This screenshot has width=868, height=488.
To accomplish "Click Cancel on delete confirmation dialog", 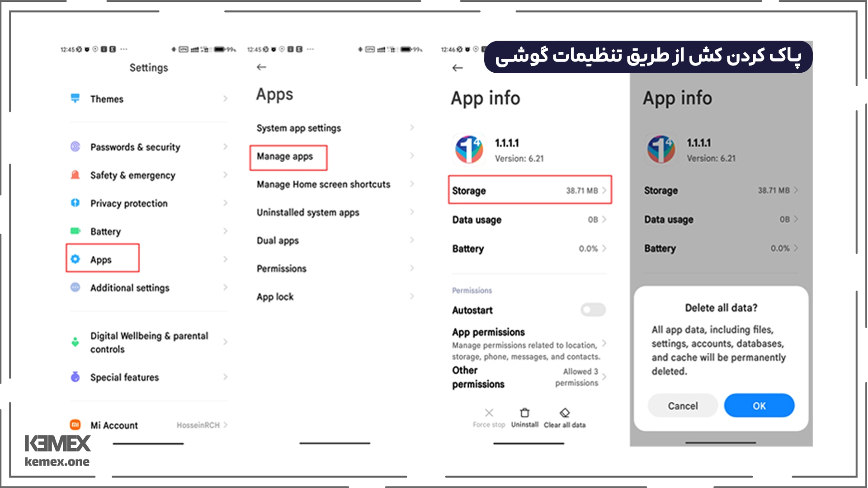I will 683,406.
